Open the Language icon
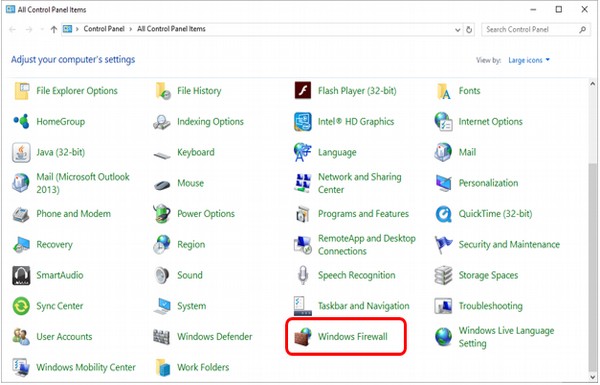600x385 pixels. 303,152
